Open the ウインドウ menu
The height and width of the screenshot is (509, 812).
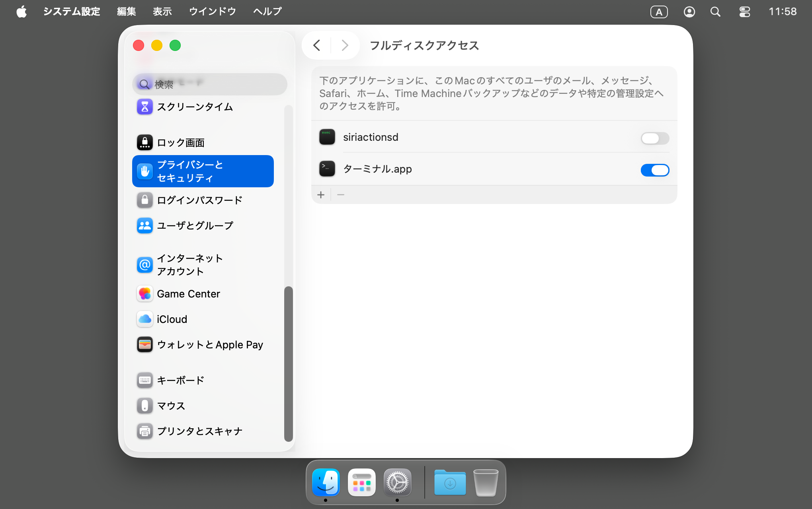(212, 12)
